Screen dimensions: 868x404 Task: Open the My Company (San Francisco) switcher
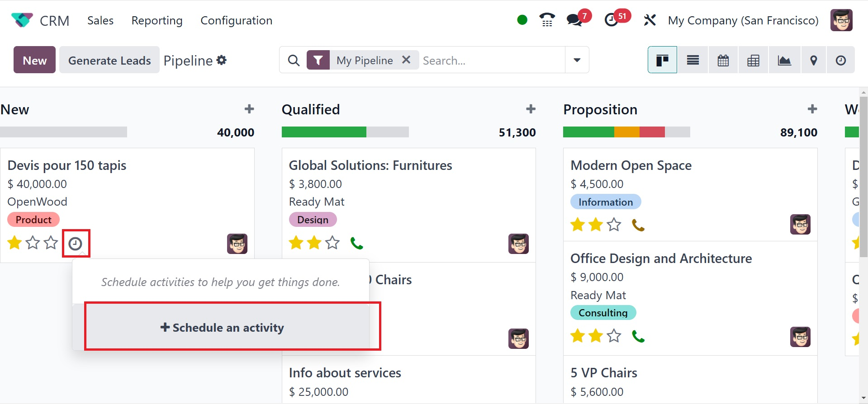pos(743,20)
